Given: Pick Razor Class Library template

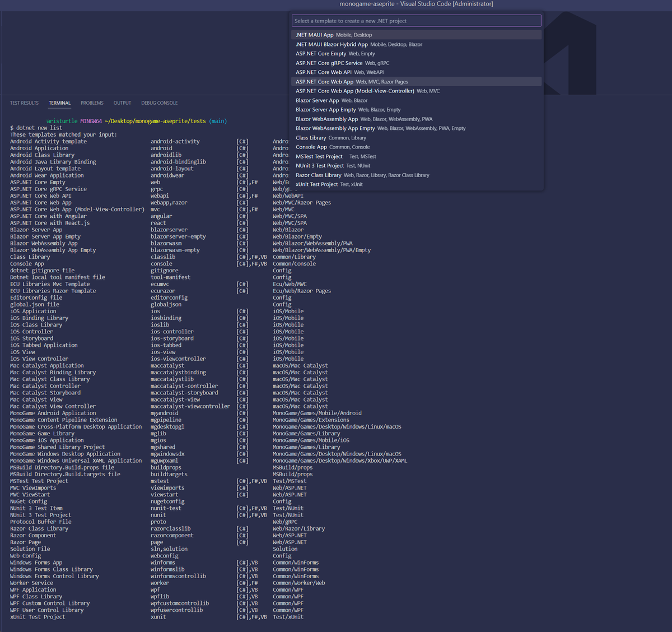Looking at the screenshot, I should (417, 175).
